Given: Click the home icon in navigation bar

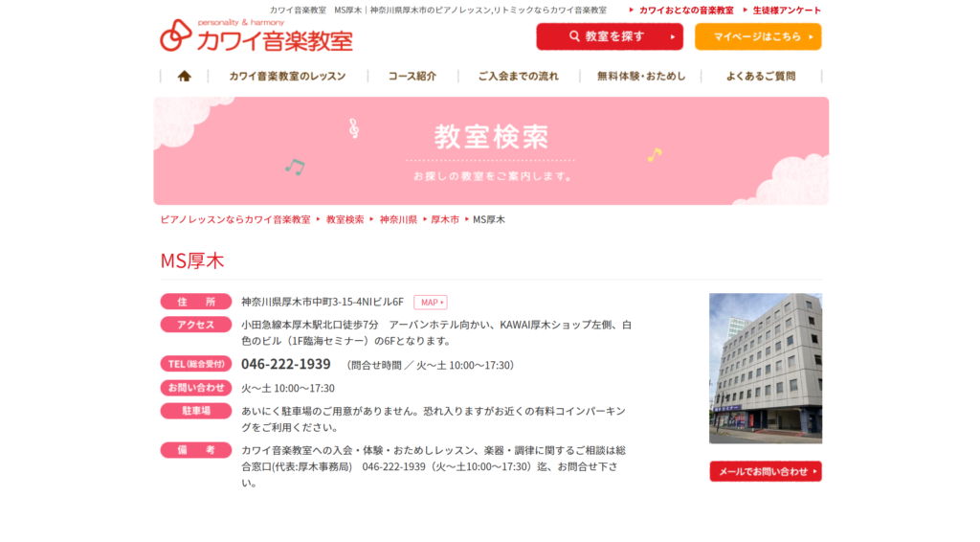Looking at the screenshot, I should [184, 77].
